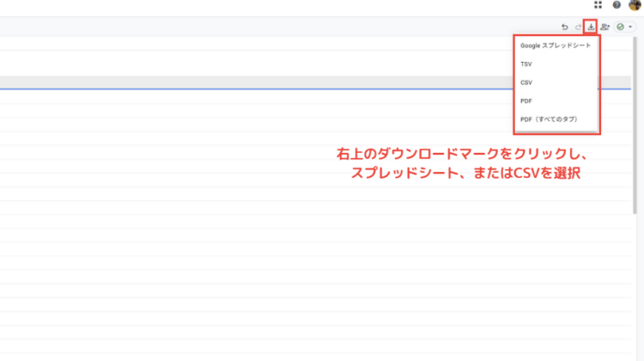Click the download icon in the toolbar
Viewport: 644px width, 361px height.
click(x=591, y=28)
